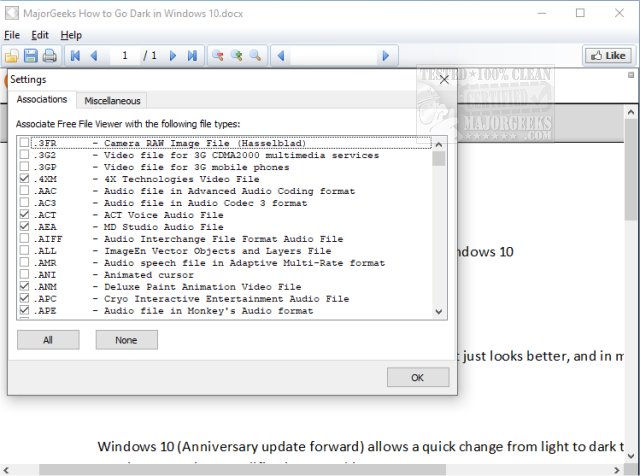Click the zoom out magnifier icon
This screenshot has height=476, width=640.
click(218, 56)
